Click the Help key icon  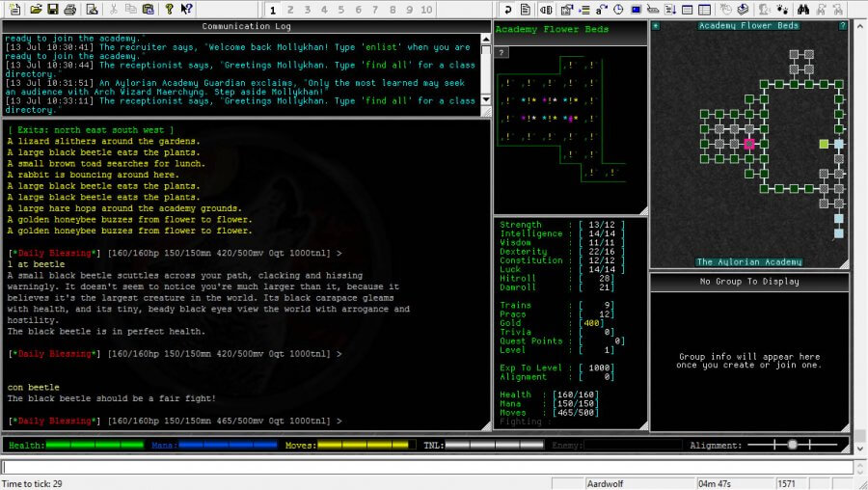point(169,10)
